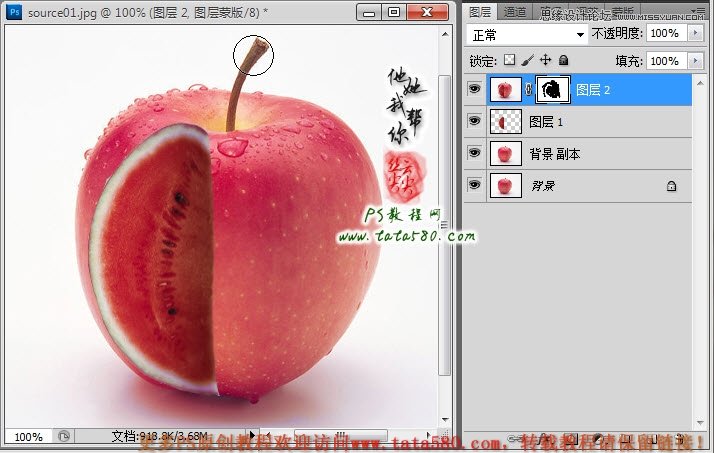
Task: Select the 图层 2 layer thumbnail
Action: [505, 90]
